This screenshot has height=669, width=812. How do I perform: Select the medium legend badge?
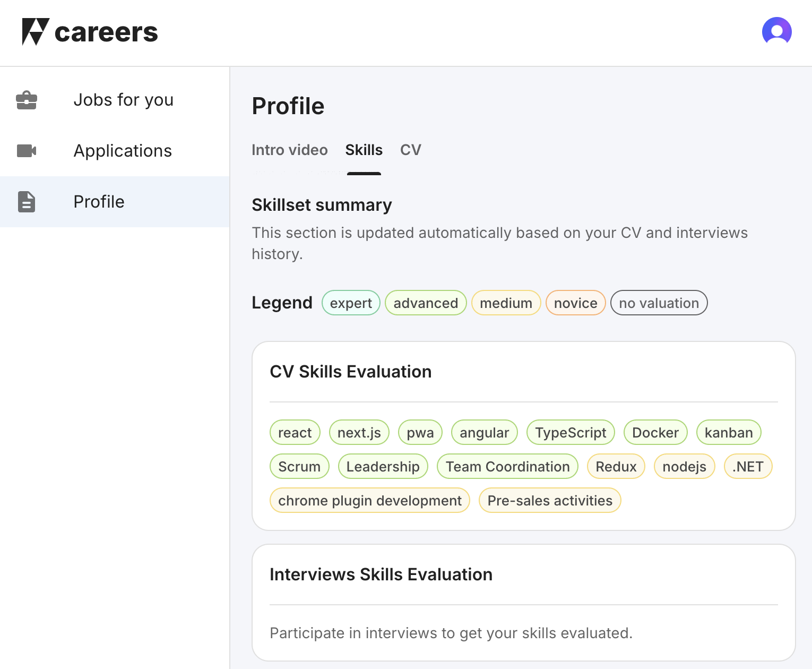pos(506,303)
